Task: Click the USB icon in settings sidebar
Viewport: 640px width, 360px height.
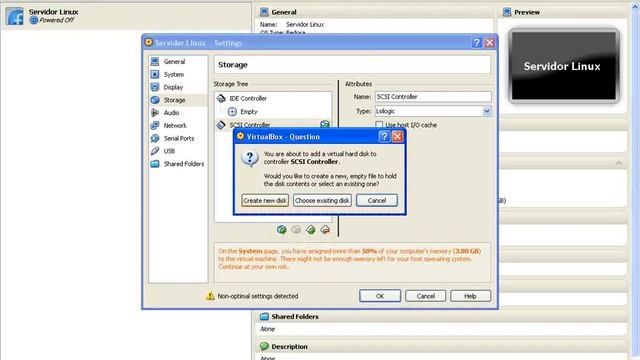Action: coord(155,151)
